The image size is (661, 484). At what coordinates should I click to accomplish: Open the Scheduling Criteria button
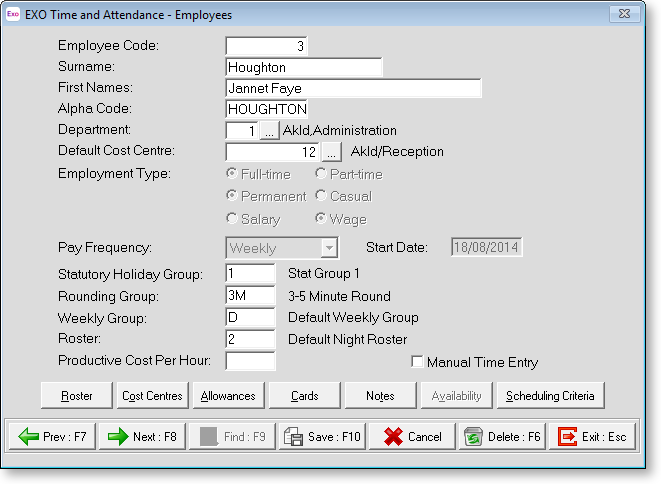coord(550,396)
